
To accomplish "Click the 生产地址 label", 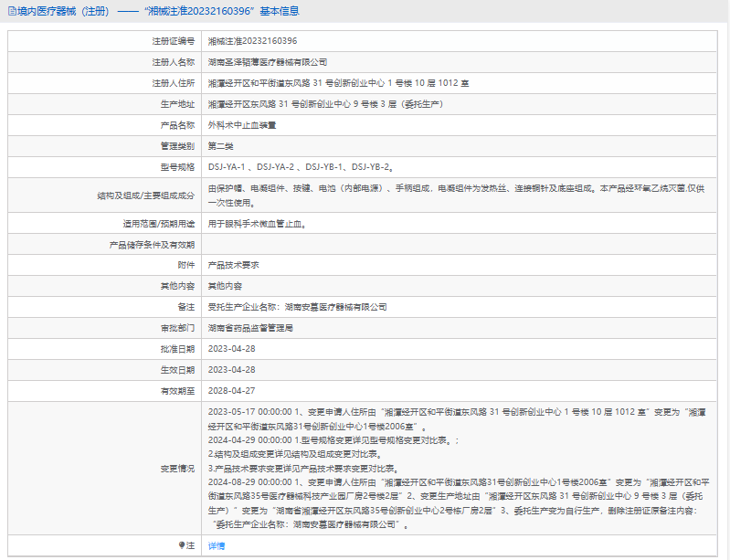I will pos(177,104).
